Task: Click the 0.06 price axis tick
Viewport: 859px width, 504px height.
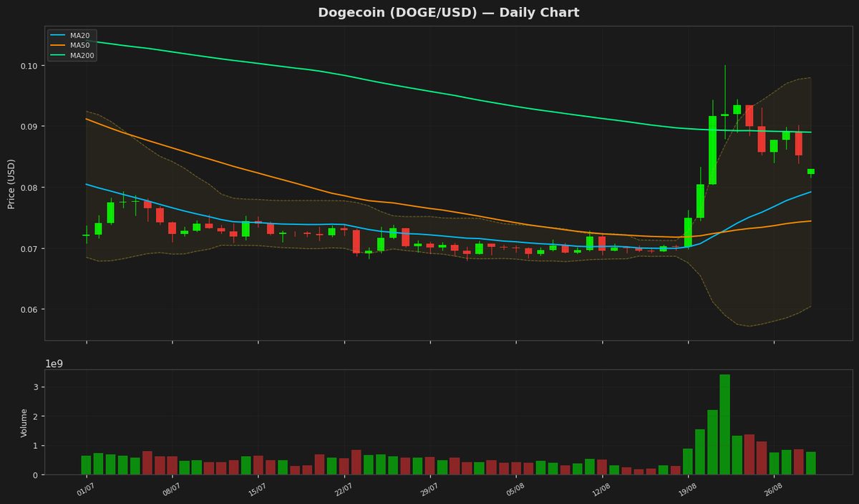Action: [x=29, y=310]
